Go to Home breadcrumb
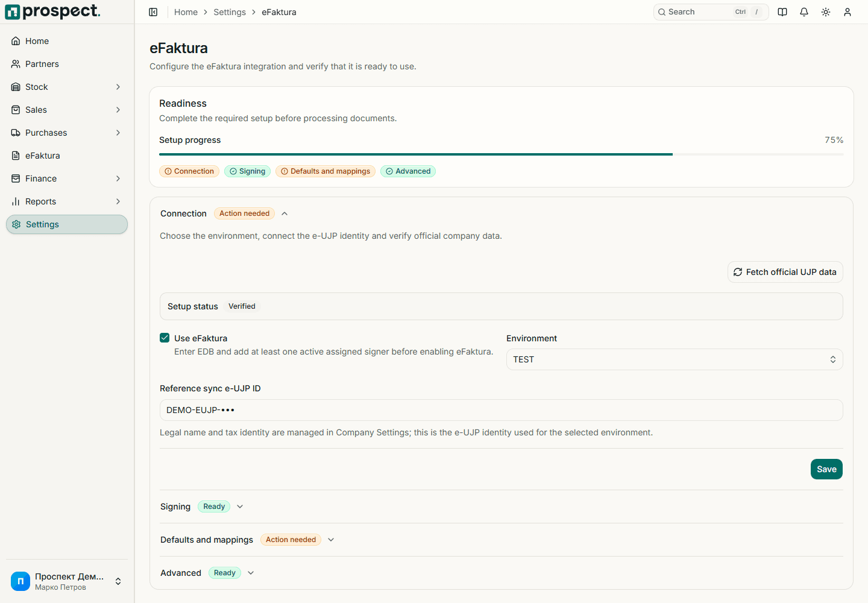Screen dimensions: 868x603 186,12
